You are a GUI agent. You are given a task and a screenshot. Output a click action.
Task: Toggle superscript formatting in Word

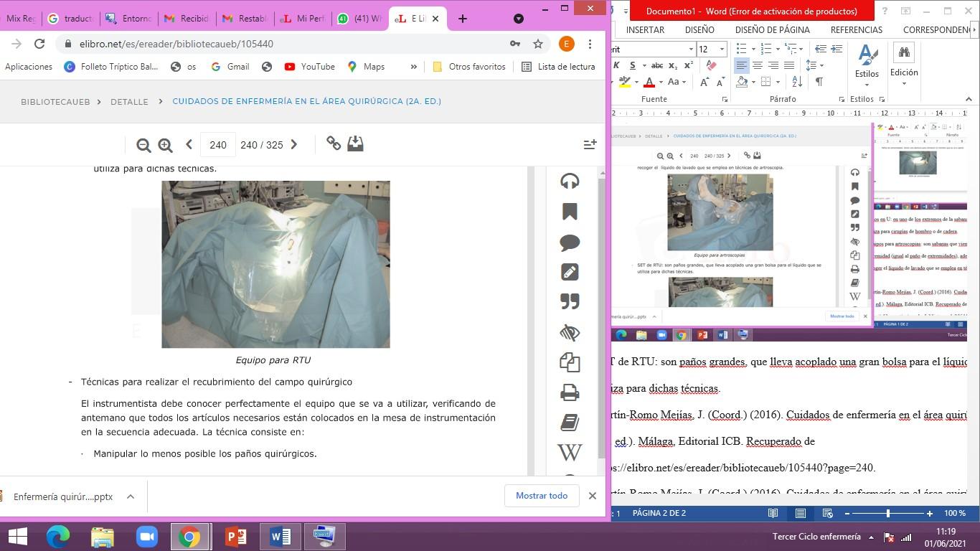click(688, 65)
